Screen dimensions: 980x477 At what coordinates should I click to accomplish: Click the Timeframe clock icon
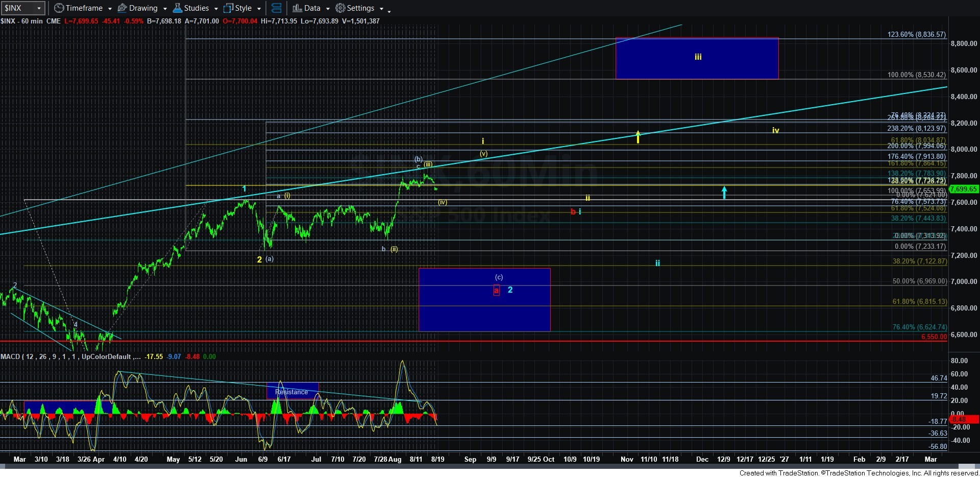pos(59,8)
